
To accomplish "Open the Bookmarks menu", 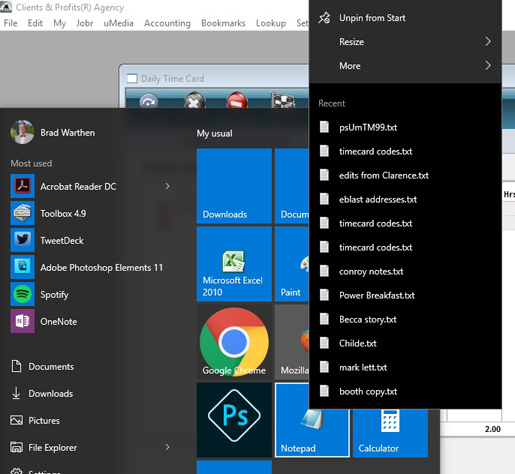I will [223, 23].
